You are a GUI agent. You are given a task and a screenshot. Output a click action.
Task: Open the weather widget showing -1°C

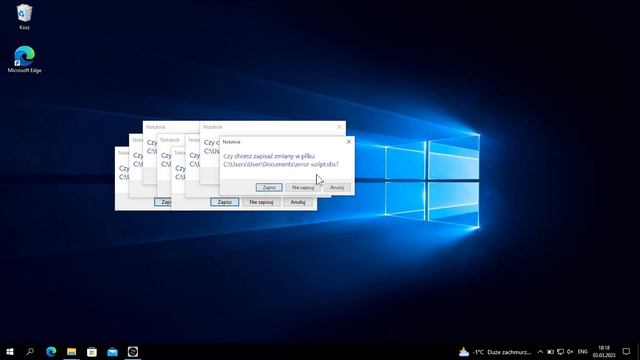click(x=495, y=352)
